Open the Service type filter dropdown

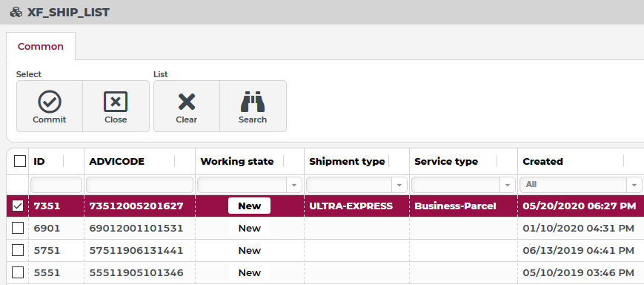[508, 185]
